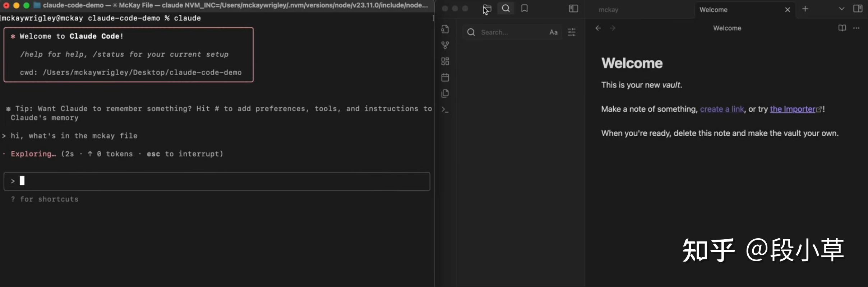Open today's daily note icon
The width and height of the screenshot is (868, 287).
point(445,77)
